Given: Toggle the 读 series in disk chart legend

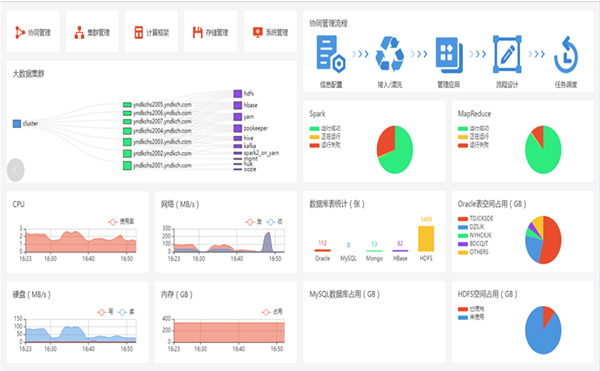Looking at the screenshot, I should point(126,312).
